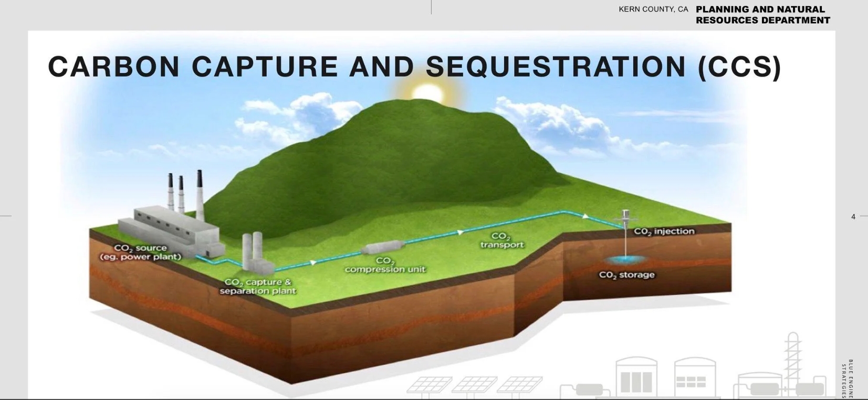Select the solar panels outline icon
Image resolution: width=868 pixels, height=400 pixels.
click(474, 385)
